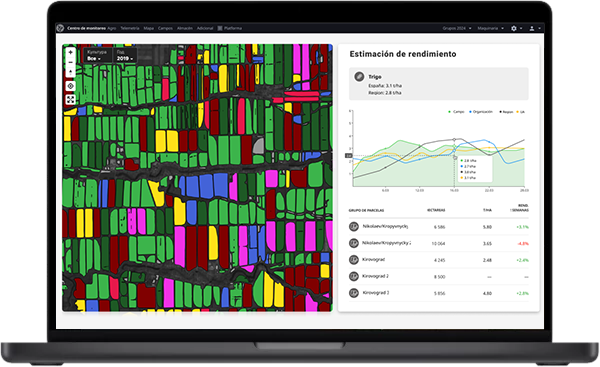Viewport: 600px width, 367px height.
Task: Open the Agro menu item
Action: pyautogui.click(x=111, y=28)
